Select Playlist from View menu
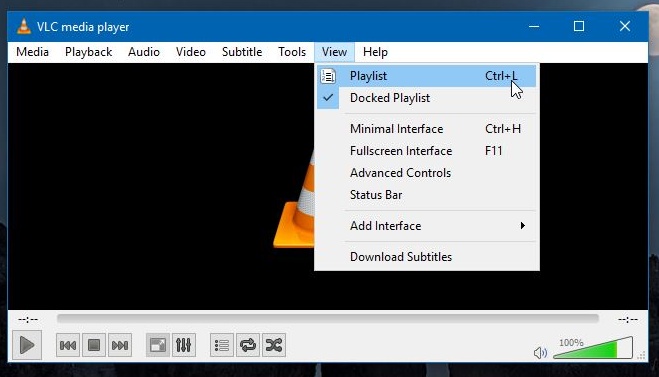The height and width of the screenshot is (377, 659). (427, 76)
